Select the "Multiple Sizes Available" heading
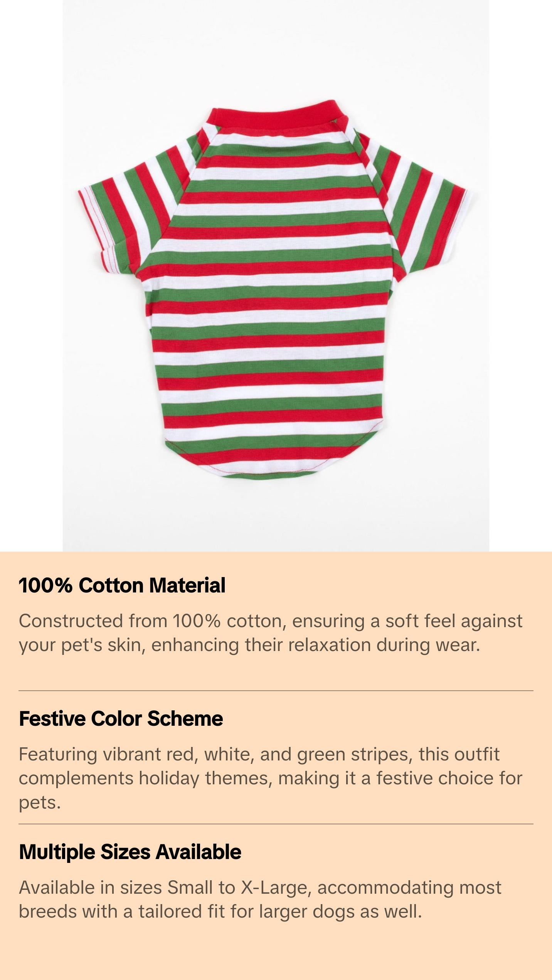The width and height of the screenshot is (552, 980). 130,852
